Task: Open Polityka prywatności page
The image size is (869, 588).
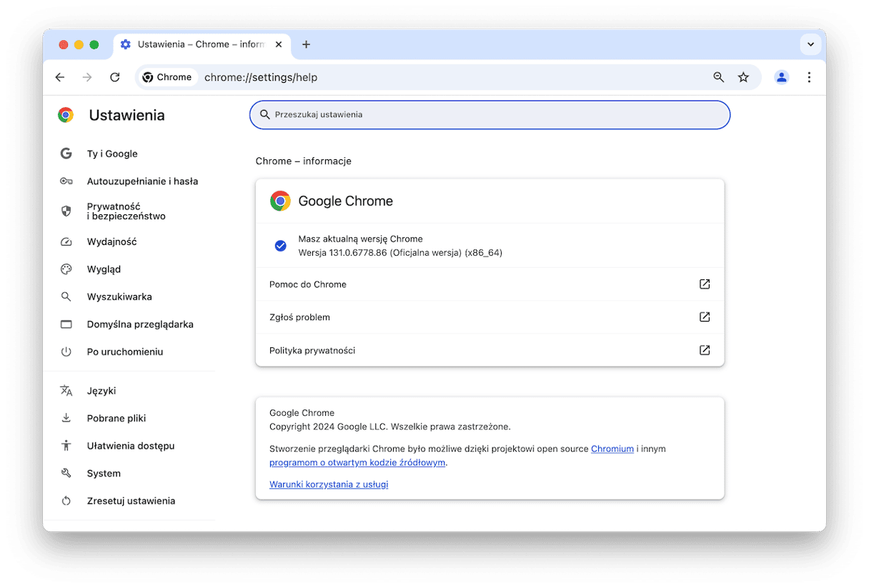Action: tap(490, 350)
